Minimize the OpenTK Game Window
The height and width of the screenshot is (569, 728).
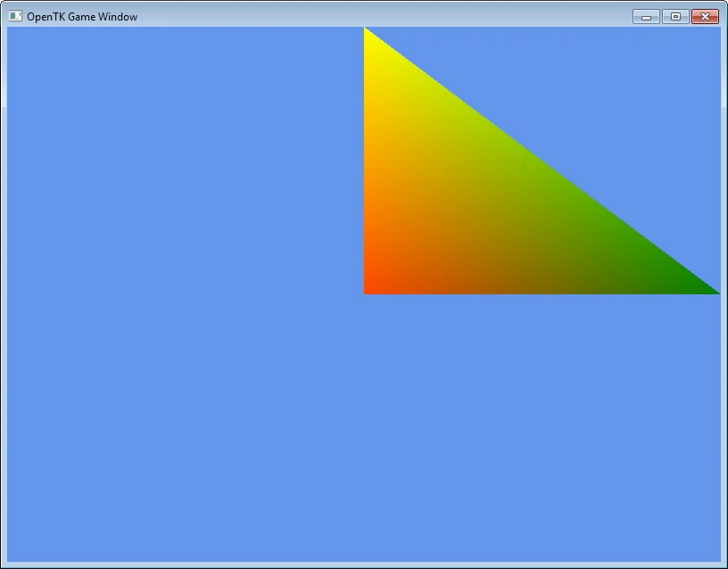[x=646, y=17]
